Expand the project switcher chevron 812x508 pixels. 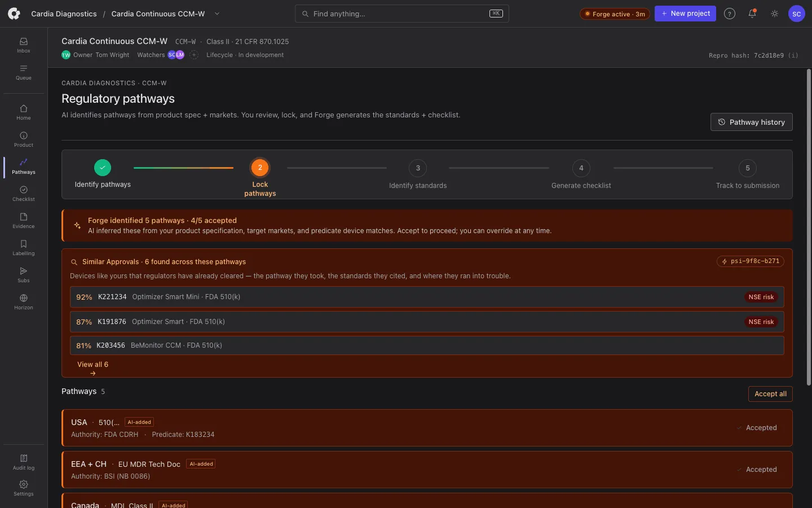217,14
